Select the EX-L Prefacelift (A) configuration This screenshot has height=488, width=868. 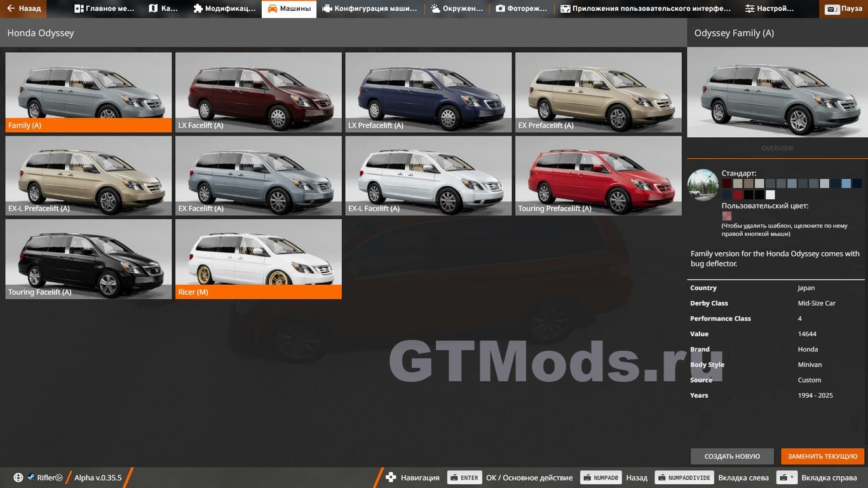[x=88, y=175]
